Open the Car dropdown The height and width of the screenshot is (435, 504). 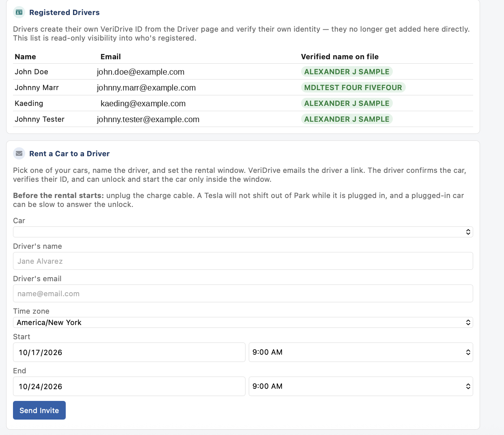pyautogui.click(x=243, y=232)
